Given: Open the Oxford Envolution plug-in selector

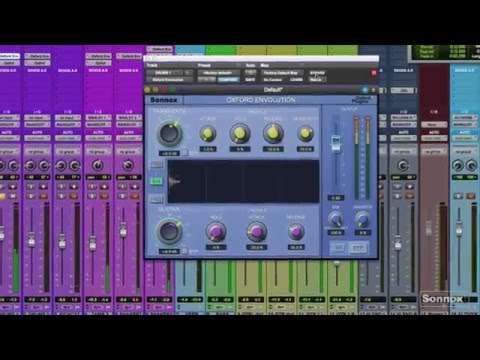Looking at the screenshot, I should [x=169, y=80].
